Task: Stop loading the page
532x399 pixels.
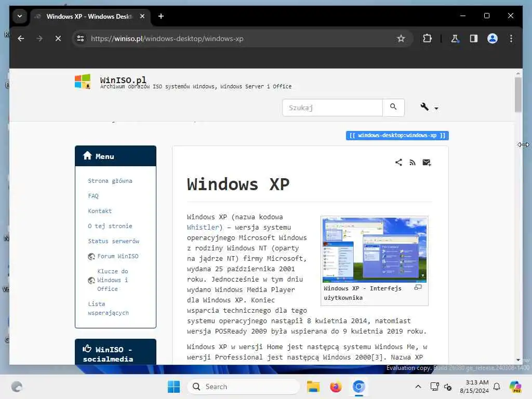Action: [x=58, y=38]
